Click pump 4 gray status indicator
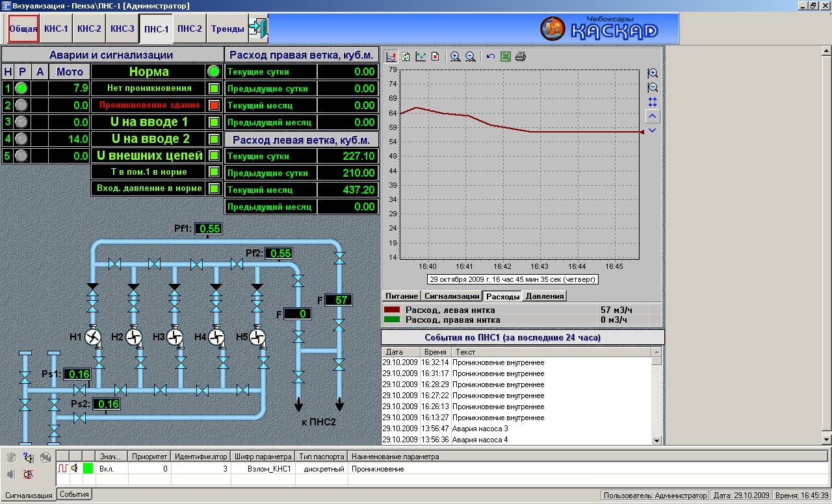The height and width of the screenshot is (504, 832). click(x=21, y=139)
